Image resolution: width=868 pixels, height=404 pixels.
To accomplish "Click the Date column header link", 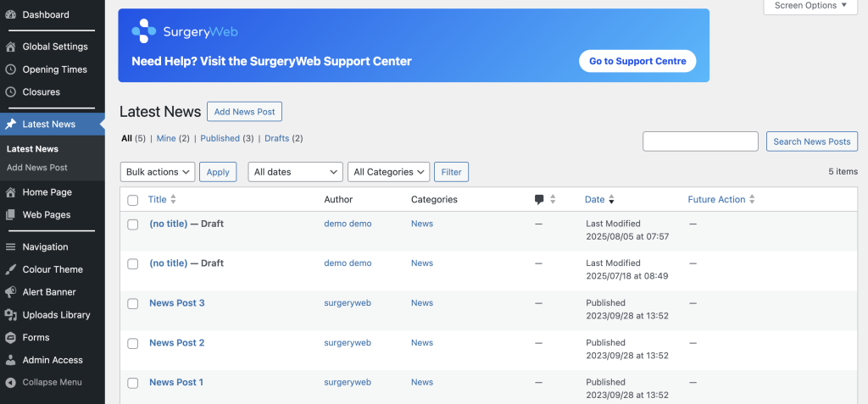I will pos(595,200).
